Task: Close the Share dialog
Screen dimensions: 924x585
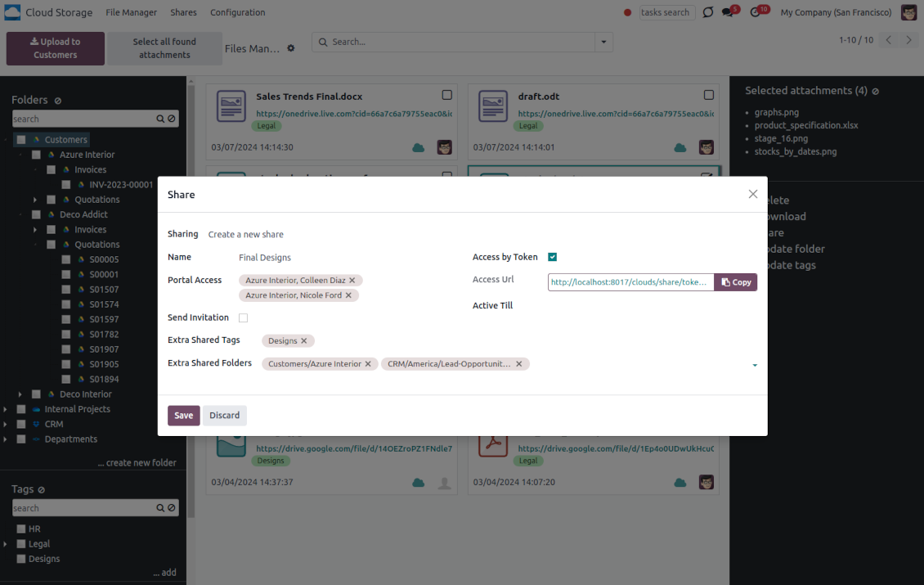Action: (753, 194)
